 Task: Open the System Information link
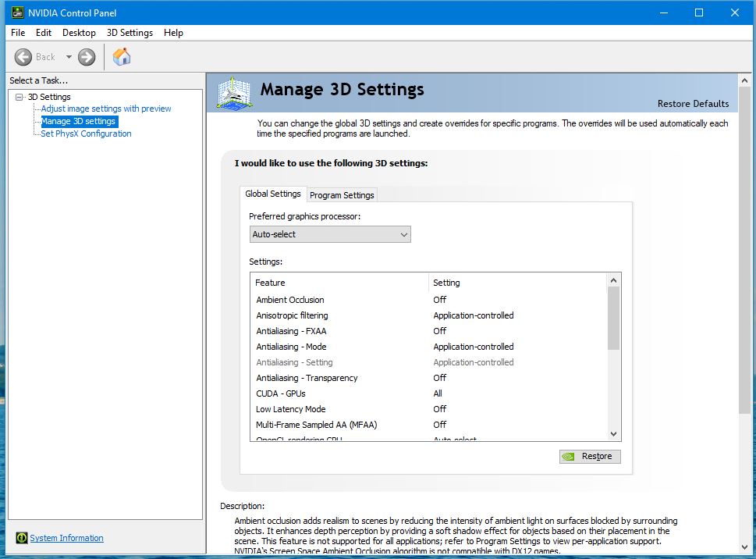click(66, 538)
